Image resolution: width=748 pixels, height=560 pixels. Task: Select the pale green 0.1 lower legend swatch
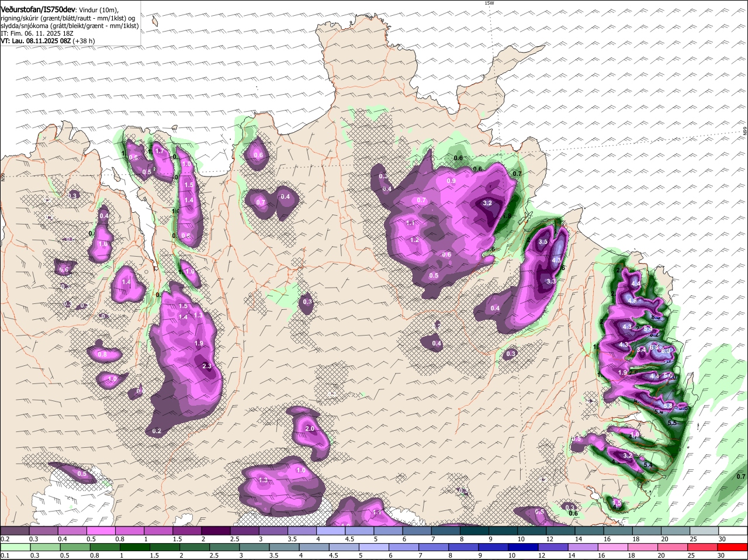click(15, 547)
